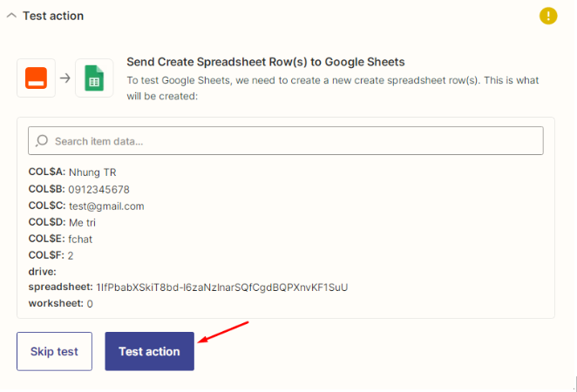Click the drive field label
Image resolution: width=577 pixels, height=392 pixels.
(x=43, y=272)
